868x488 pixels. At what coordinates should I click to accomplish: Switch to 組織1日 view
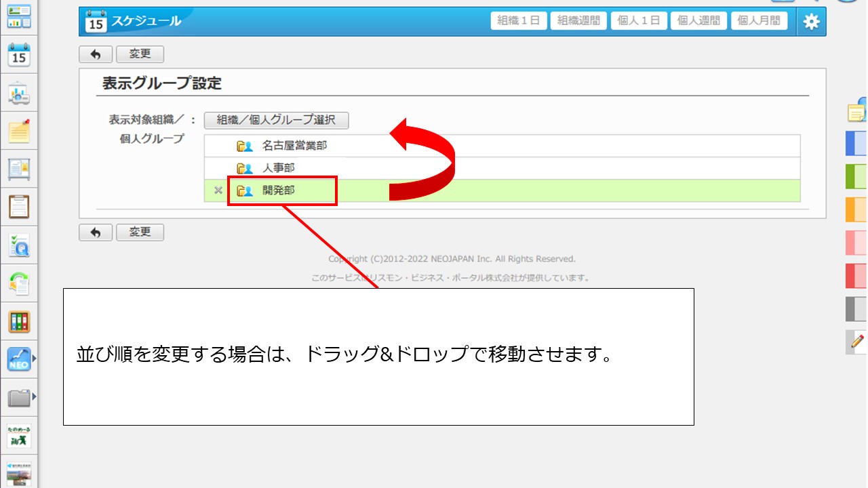pyautogui.click(x=519, y=21)
